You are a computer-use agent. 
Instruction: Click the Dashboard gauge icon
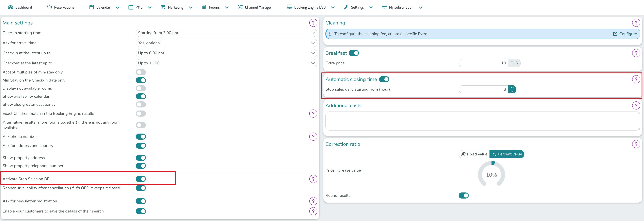10,7
